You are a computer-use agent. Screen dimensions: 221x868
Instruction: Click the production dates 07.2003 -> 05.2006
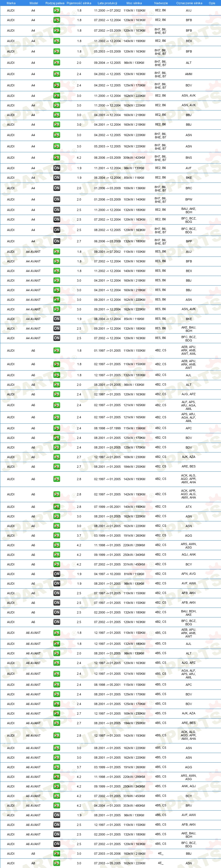point(107,854)
